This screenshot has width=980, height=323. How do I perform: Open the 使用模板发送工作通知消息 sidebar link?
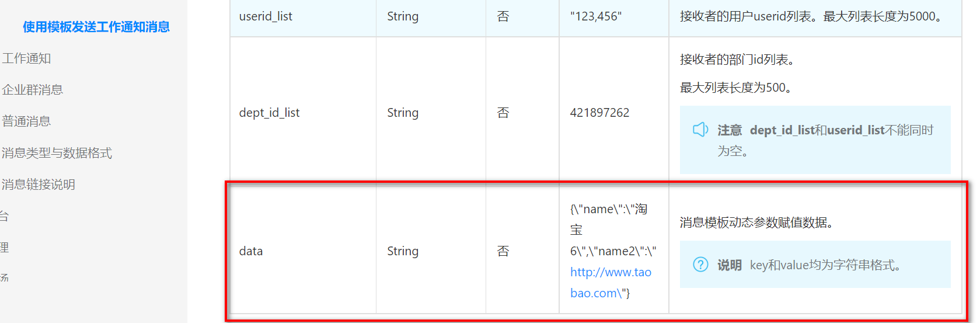[96, 27]
